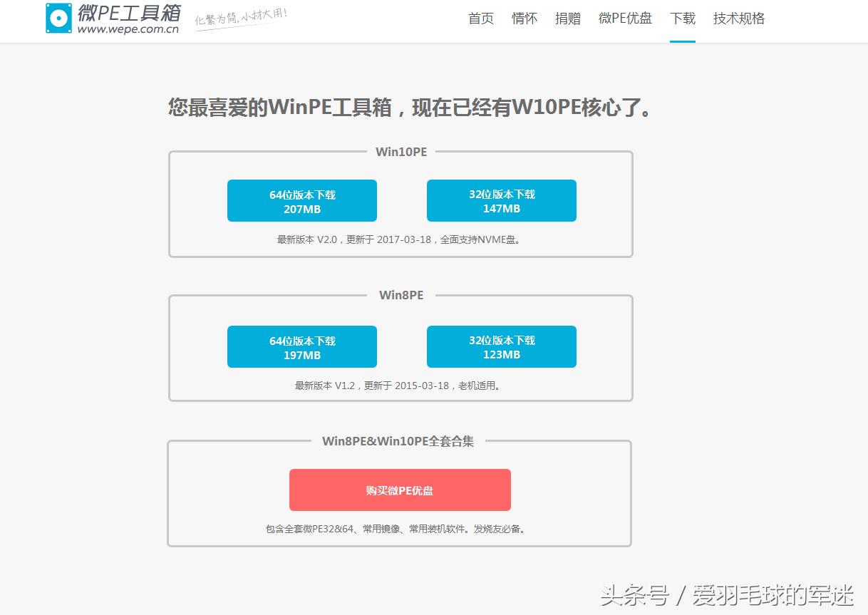The image size is (868, 615).
Task: Click the red 购买微PE优盘 button
Action: point(399,490)
